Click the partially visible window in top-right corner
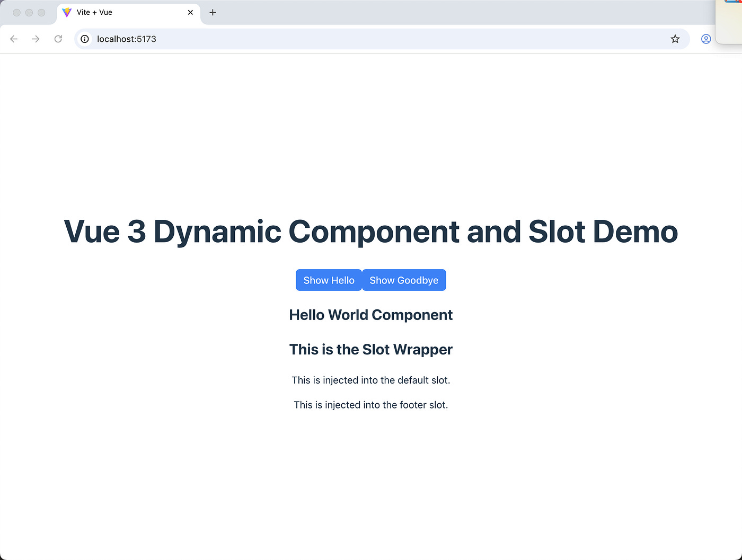The height and width of the screenshot is (560, 742). click(x=730, y=21)
